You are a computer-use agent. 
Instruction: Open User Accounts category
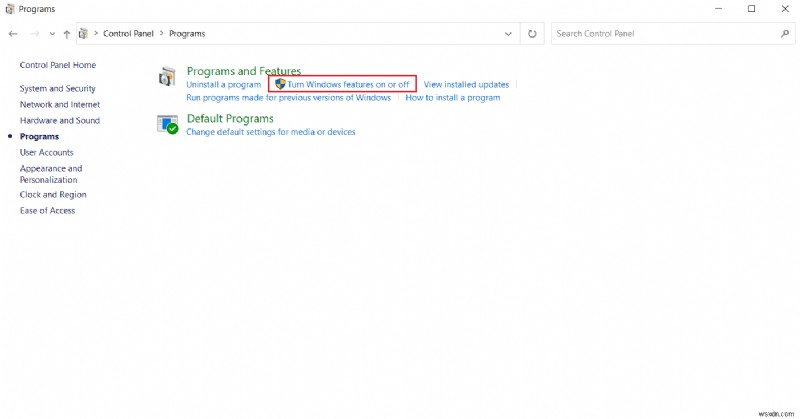pyautogui.click(x=46, y=152)
